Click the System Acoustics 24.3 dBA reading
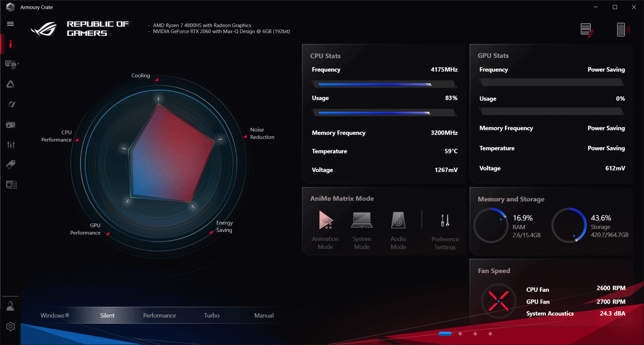 point(613,314)
